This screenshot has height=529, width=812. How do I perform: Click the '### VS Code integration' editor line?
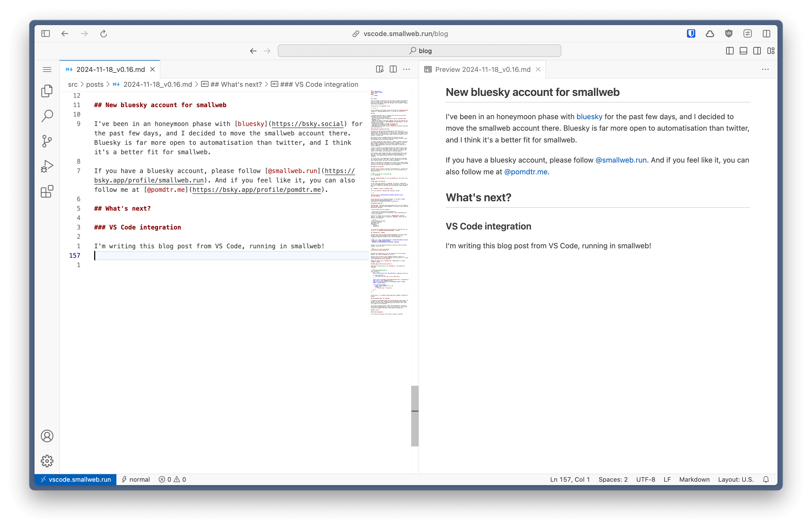click(138, 227)
